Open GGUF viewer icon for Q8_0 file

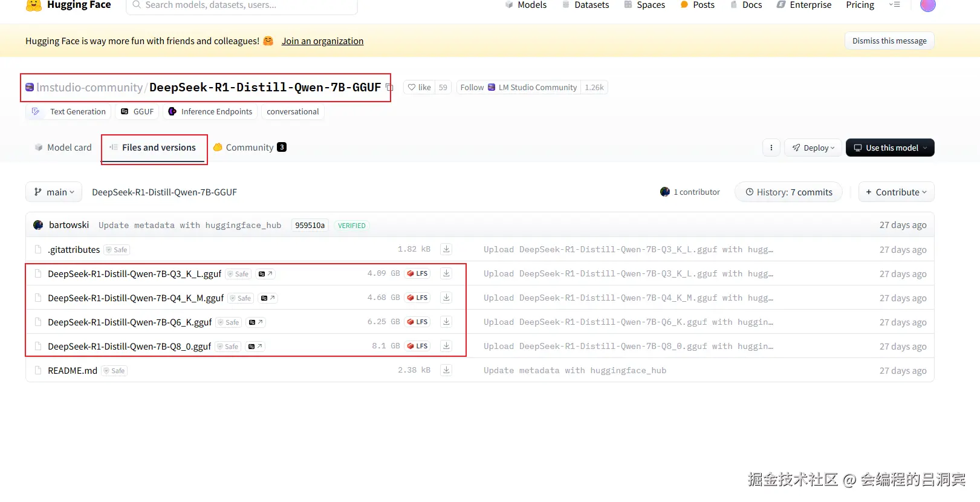255,347
